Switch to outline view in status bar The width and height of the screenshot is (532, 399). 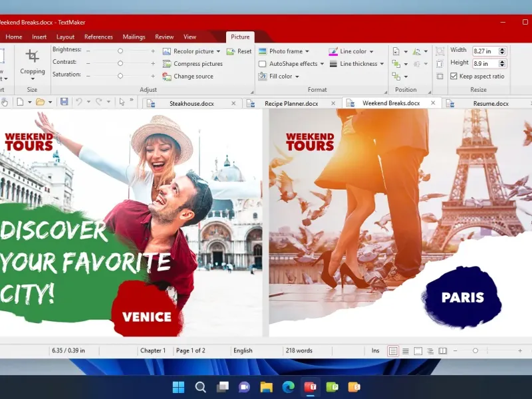(430, 350)
